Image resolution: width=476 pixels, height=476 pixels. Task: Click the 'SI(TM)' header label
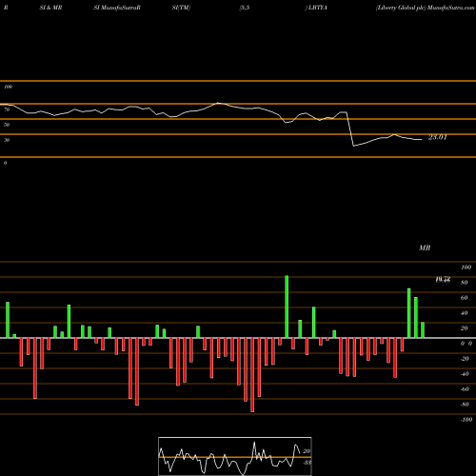tap(181, 8)
